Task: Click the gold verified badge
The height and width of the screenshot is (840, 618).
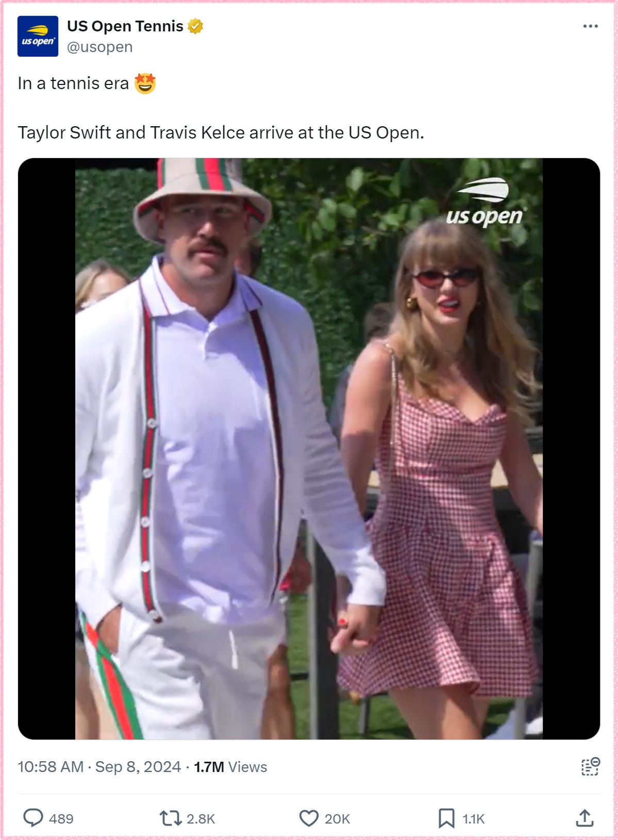Action: [195, 26]
